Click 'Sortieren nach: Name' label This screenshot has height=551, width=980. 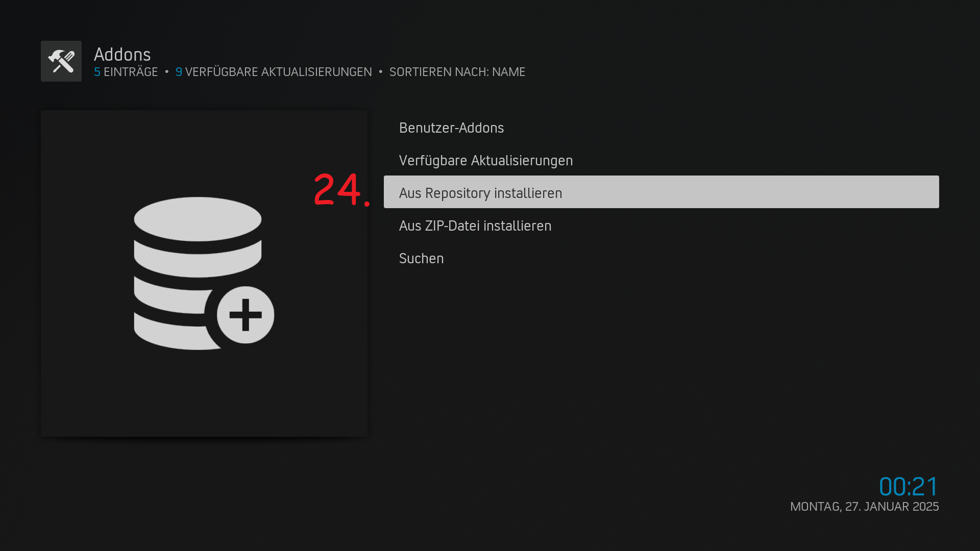pos(457,72)
